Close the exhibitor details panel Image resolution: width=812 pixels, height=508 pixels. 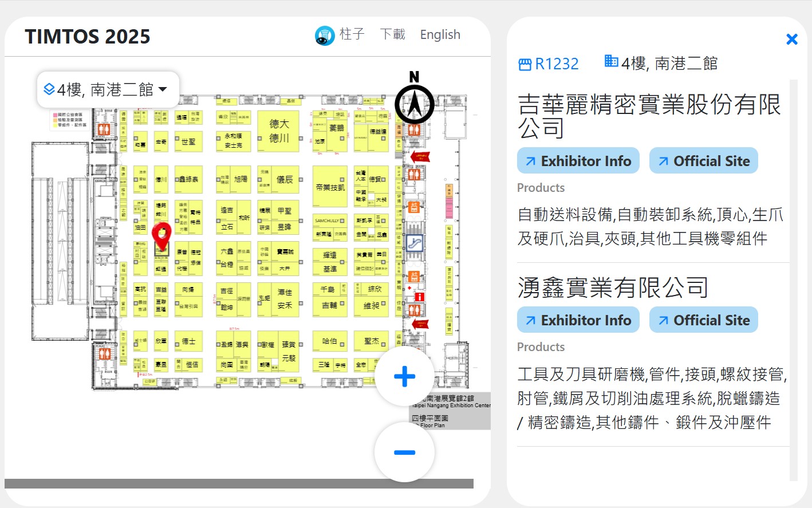coord(792,39)
